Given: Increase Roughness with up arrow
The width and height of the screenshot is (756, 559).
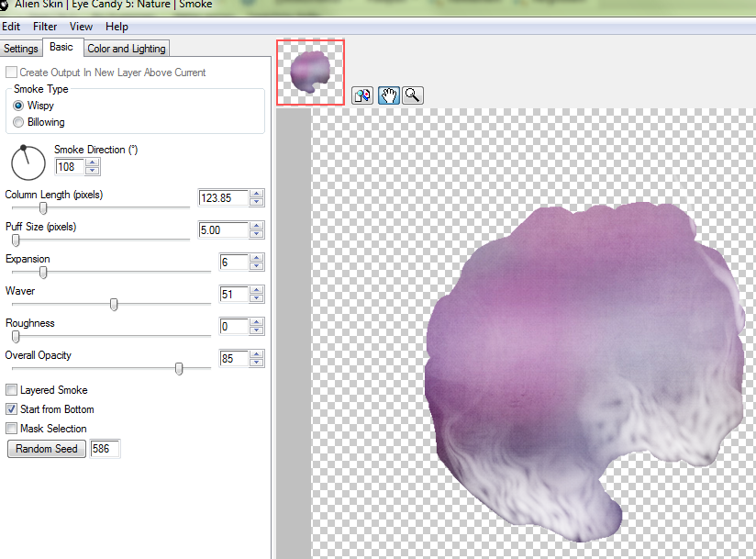Looking at the screenshot, I should pyautogui.click(x=257, y=323).
